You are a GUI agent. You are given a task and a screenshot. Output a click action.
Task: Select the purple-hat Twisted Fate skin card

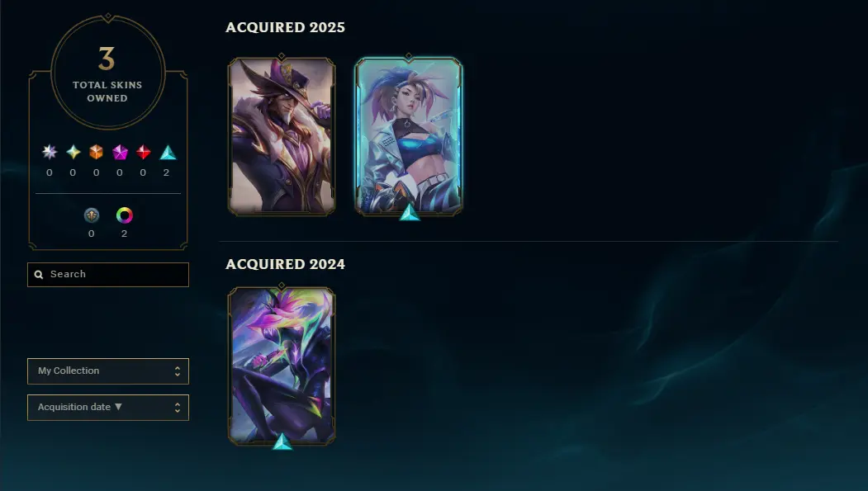coord(282,136)
